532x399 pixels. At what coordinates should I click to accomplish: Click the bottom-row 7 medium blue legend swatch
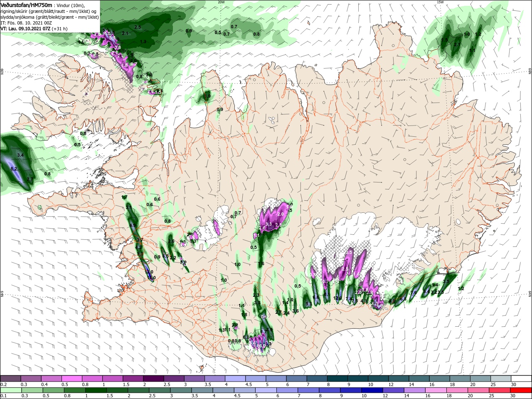click(309, 390)
